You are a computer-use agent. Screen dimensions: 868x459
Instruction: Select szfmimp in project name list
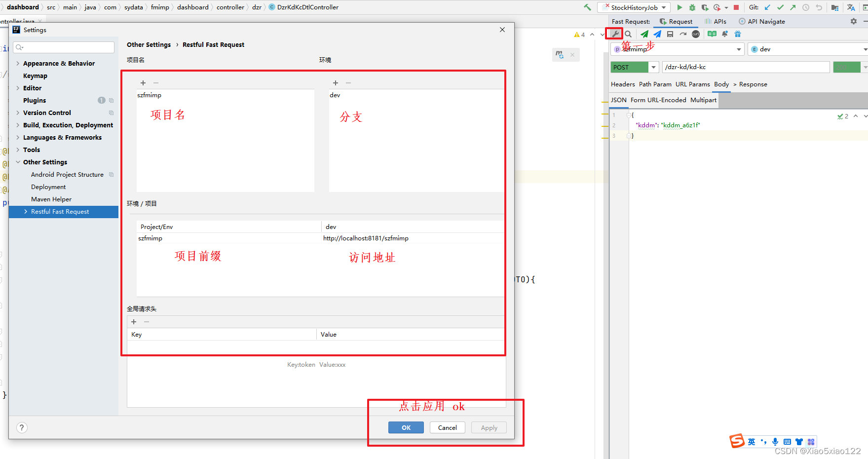pyautogui.click(x=149, y=95)
